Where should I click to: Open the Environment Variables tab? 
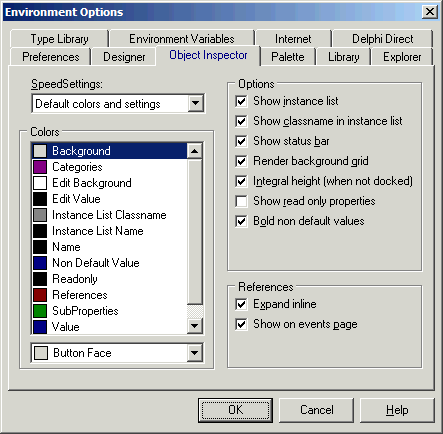182,39
